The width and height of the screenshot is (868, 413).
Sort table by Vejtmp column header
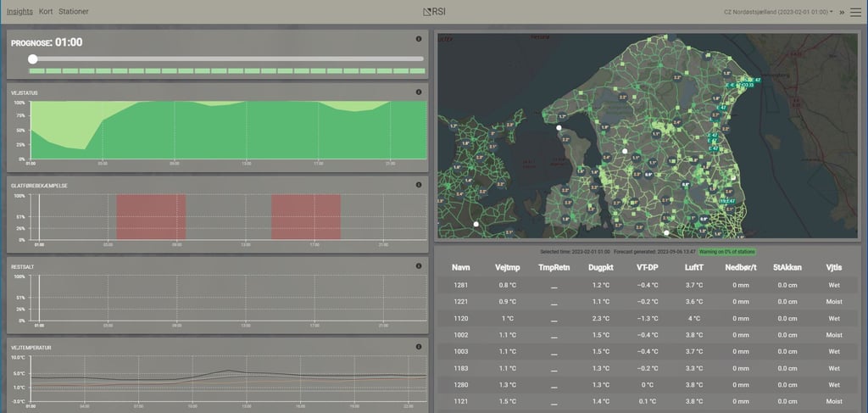507,267
